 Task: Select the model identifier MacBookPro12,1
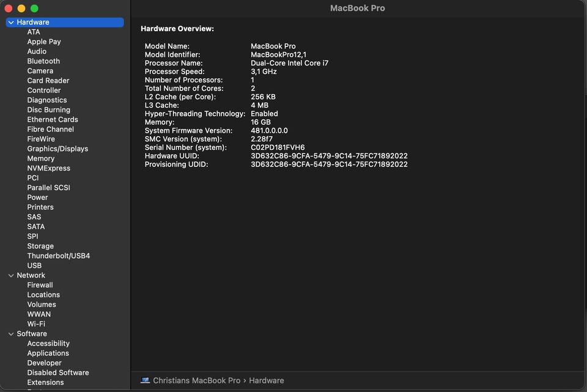point(279,54)
